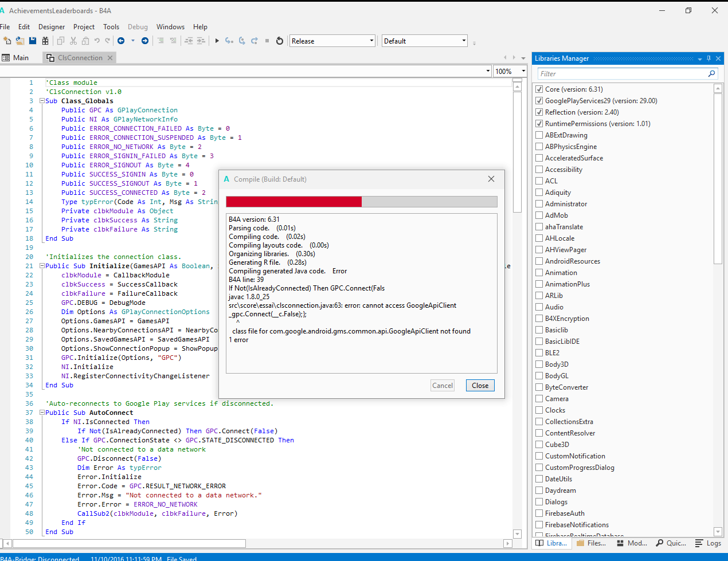This screenshot has height=561, width=728.
Task: Uncheck the GooglePlayServices29 library
Action: [539, 101]
